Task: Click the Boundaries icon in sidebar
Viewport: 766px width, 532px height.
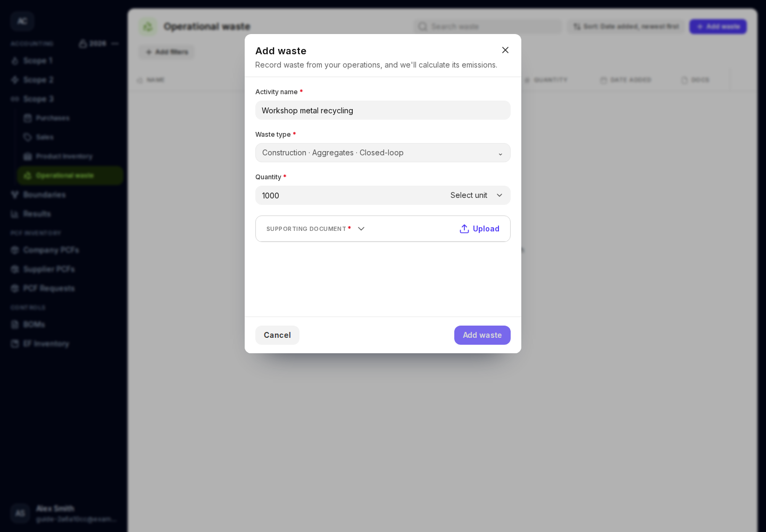Action: [x=15, y=195]
